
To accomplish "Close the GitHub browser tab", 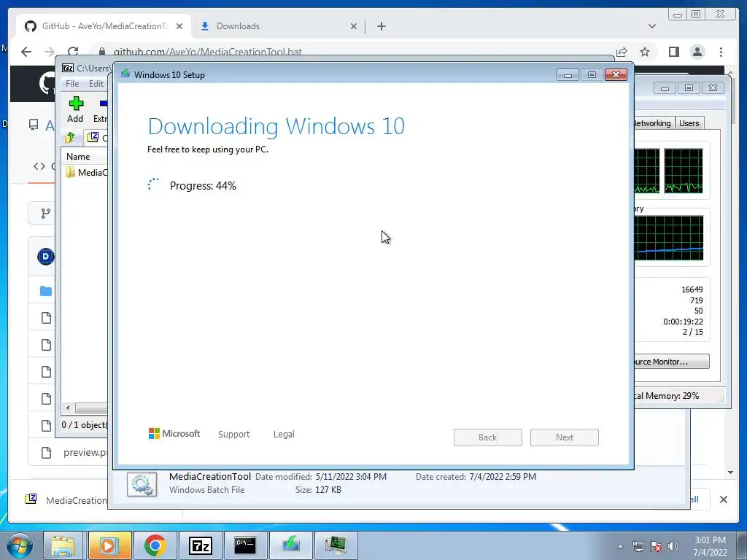I will [x=179, y=26].
